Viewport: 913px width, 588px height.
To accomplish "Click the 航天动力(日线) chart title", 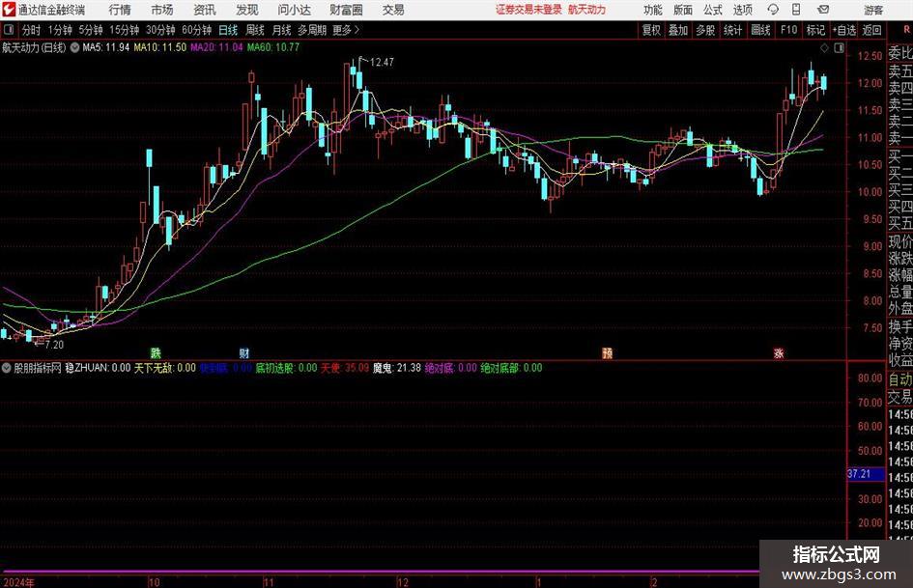I will click(x=34, y=47).
